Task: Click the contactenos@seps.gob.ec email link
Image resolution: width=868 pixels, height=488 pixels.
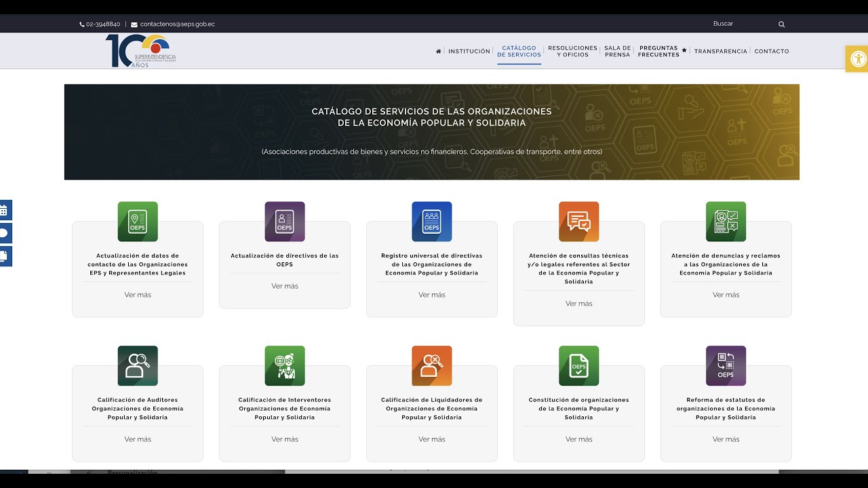Action: [178, 24]
